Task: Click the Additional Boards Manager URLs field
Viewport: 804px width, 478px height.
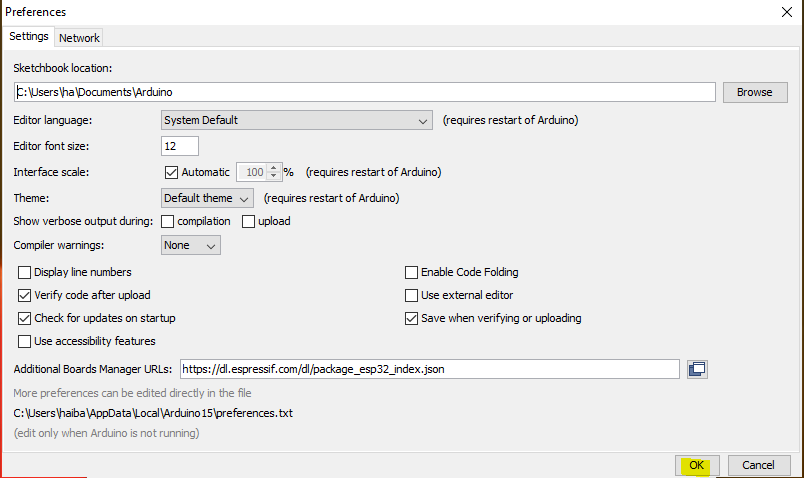Action: pos(430,369)
